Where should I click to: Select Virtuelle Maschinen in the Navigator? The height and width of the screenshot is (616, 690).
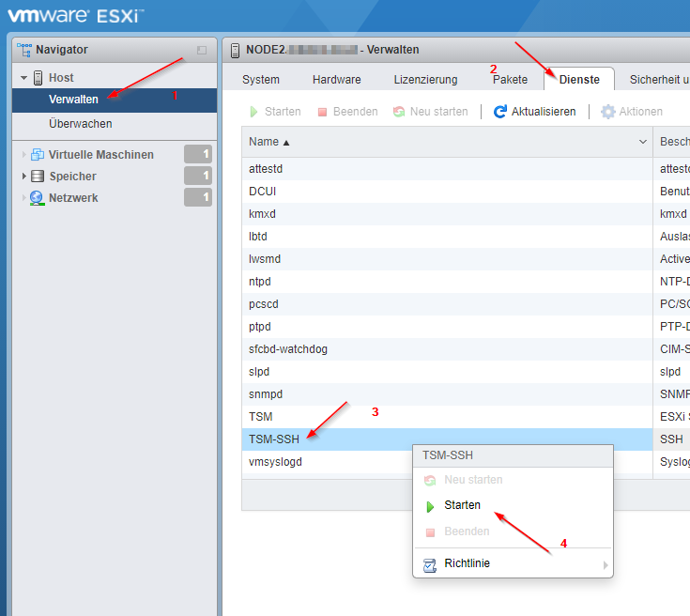[x=100, y=155]
